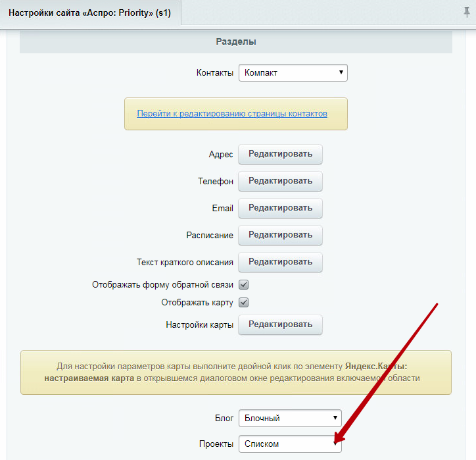Toggle Отображать форму обратной связи checkbox

[243, 285]
